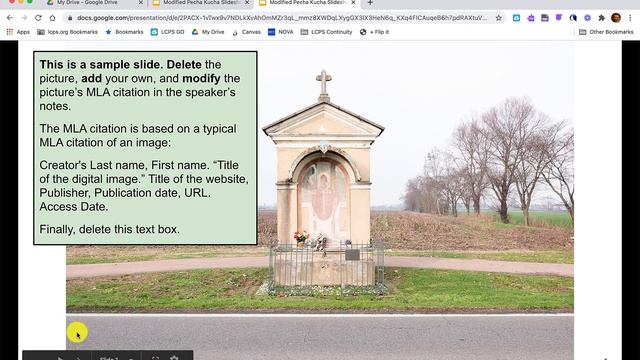Open a new browser tab

click(370, 3)
